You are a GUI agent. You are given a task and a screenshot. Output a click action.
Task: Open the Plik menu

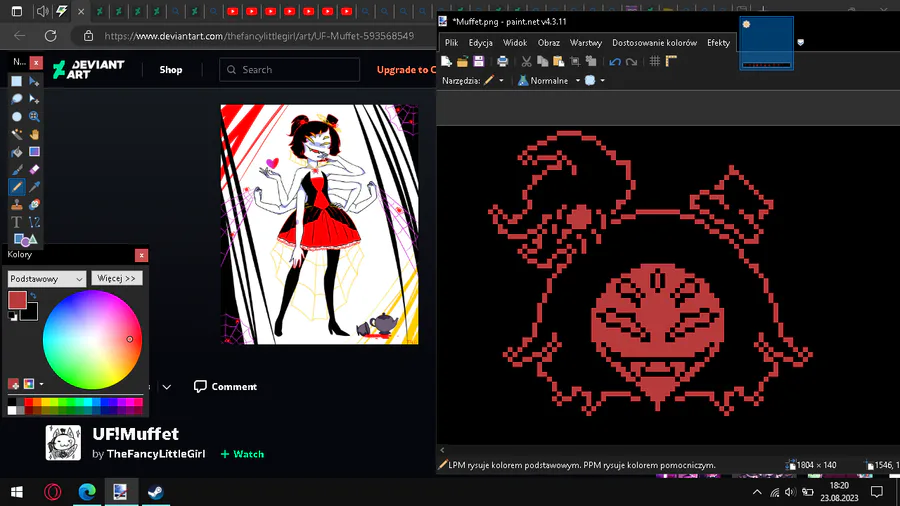coord(452,42)
